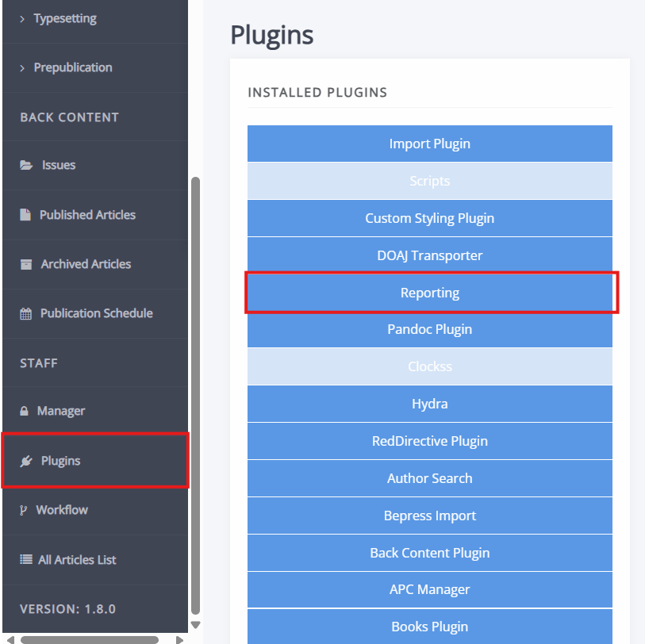
Task: Click the Plugins page title
Action: [x=271, y=36]
